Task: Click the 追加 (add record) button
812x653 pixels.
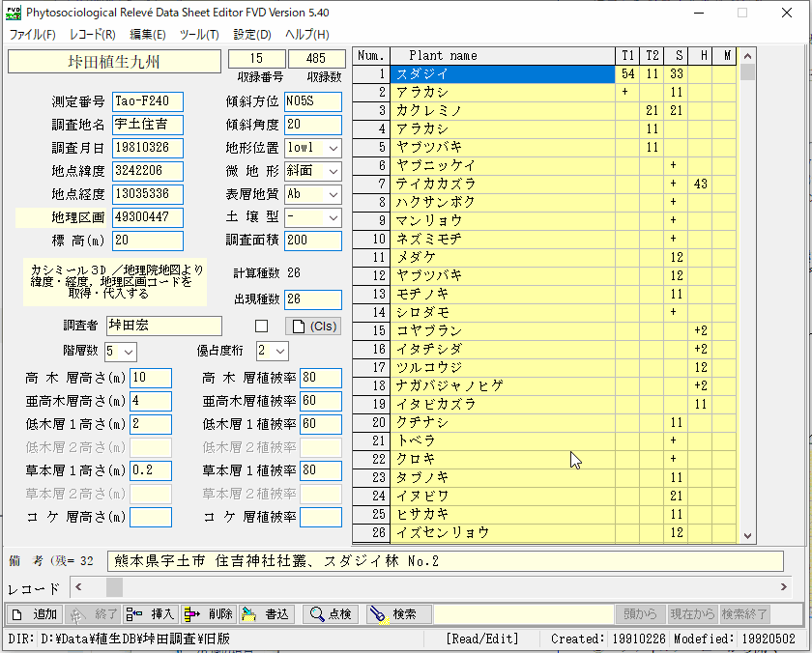Action: [35, 614]
